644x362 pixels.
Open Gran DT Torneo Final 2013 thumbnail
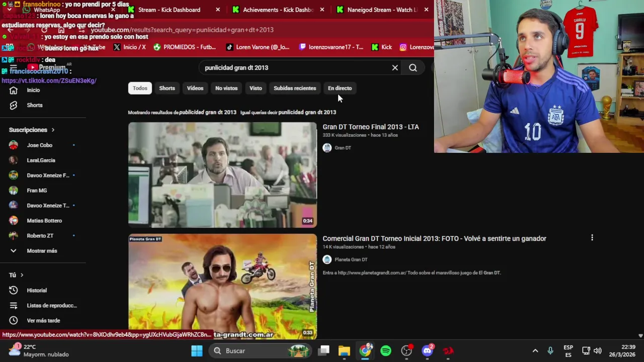(222, 175)
